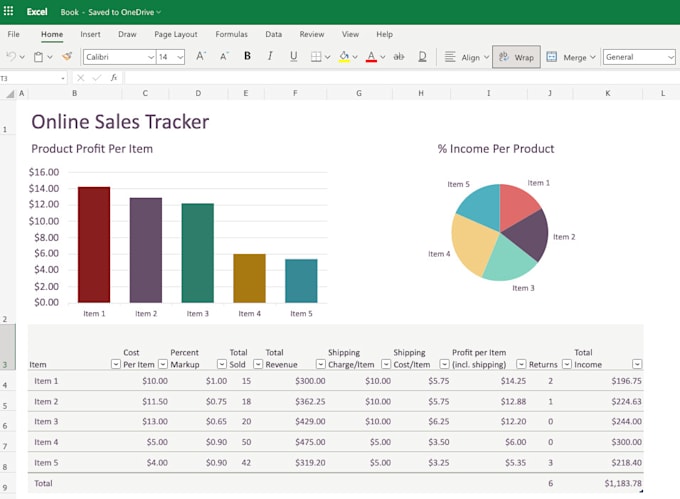
Task: Increase font size with larger A icon
Action: coord(201,57)
